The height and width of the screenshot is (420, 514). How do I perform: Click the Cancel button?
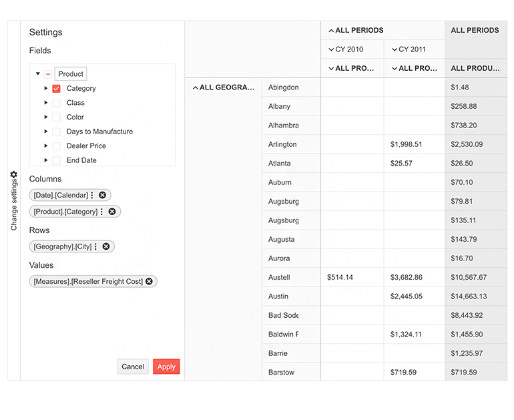(133, 367)
